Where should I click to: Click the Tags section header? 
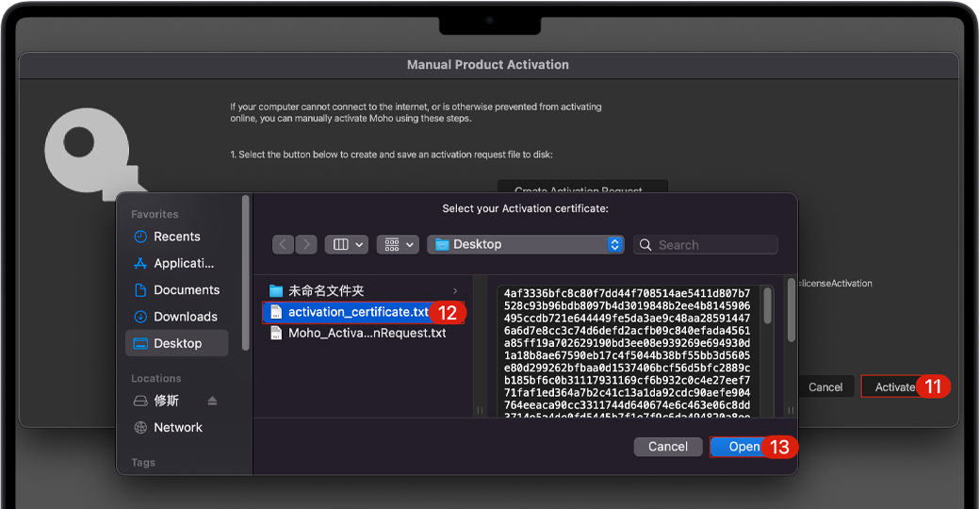(143, 462)
